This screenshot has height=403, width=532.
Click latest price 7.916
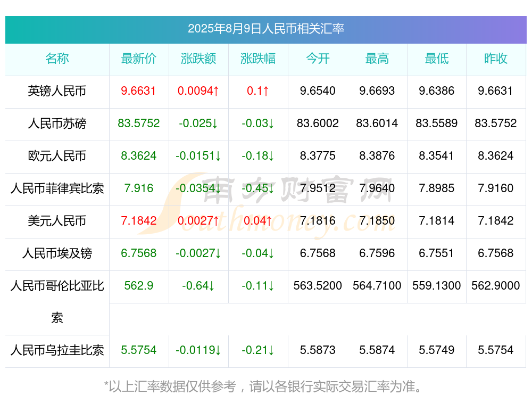tap(139, 188)
